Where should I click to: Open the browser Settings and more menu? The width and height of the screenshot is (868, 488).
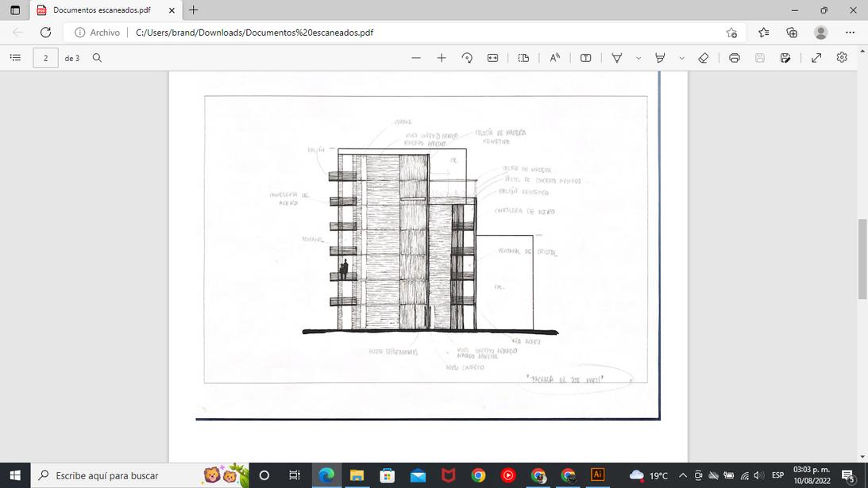(x=850, y=33)
